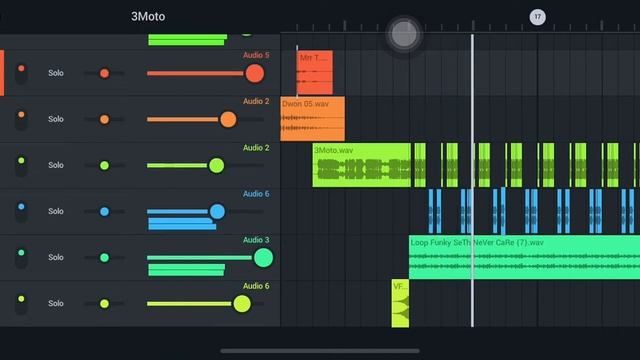Select the 3Moto.wav audio clip
The image size is (640, 360).
tap(362, 165)
